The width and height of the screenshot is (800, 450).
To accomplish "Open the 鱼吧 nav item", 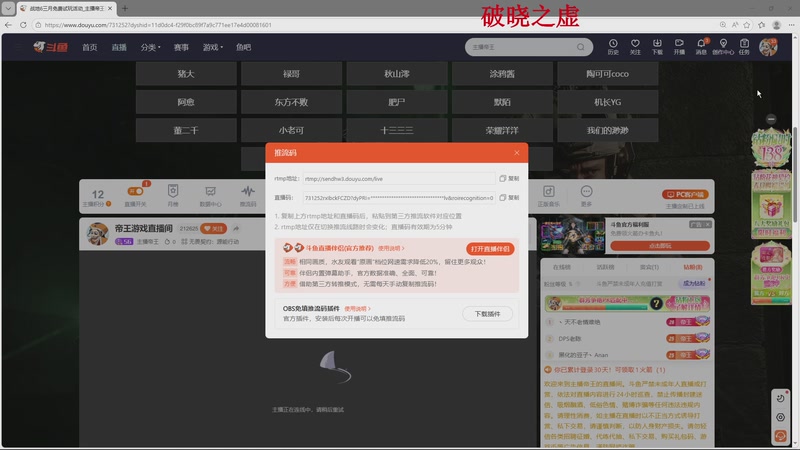I will [x=243, y=47].
